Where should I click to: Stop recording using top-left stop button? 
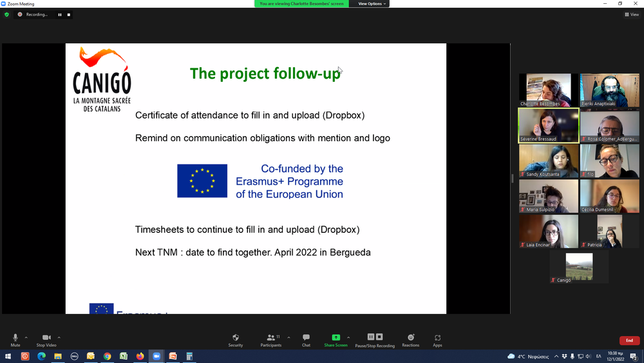click(x=69, y=14)
